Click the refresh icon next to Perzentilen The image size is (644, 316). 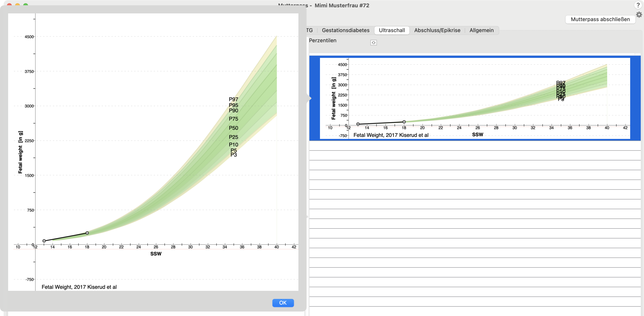tap(373, 43)
